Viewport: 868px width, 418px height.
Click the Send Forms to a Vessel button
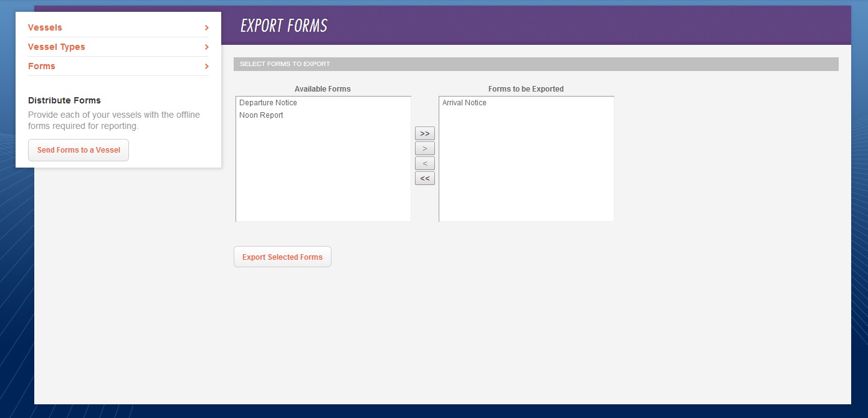click(x=78, y=150)
